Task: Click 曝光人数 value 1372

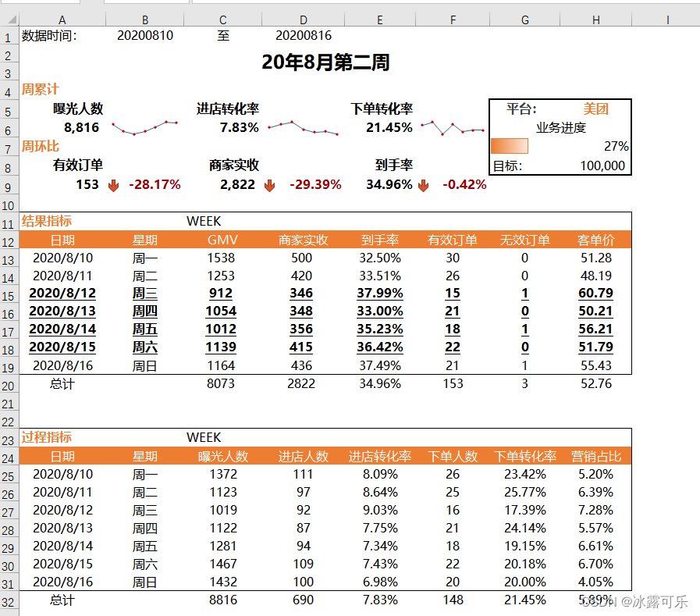Action: [x=223, y=474]
